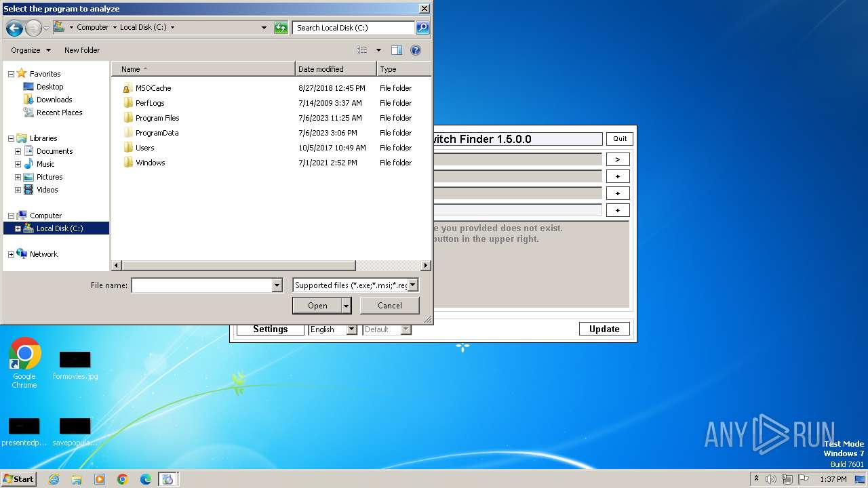Expand the Videos library
Viewport: 868px width, 488px height.
(x=18, y=190)
